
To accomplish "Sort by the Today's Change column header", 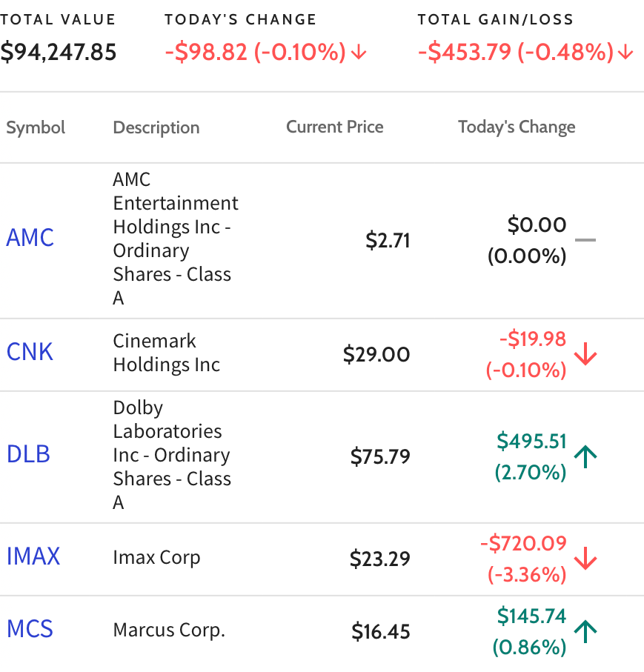I will 517,127.
